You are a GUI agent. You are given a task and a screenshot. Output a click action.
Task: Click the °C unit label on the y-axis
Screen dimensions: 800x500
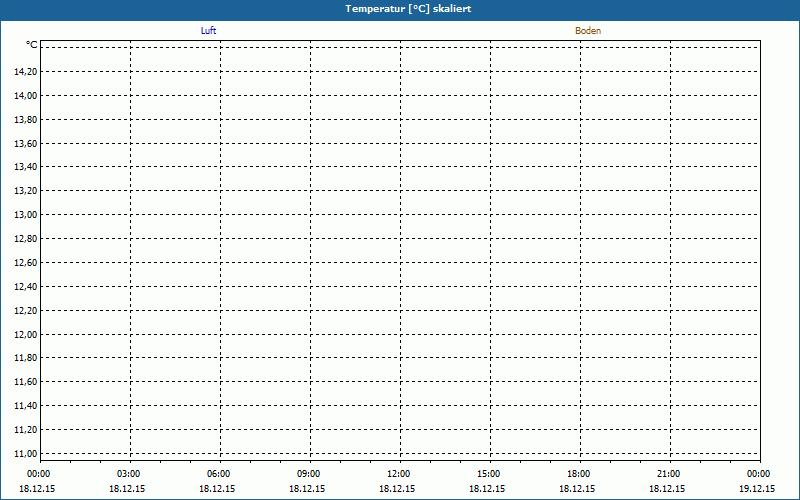[32, 45]
